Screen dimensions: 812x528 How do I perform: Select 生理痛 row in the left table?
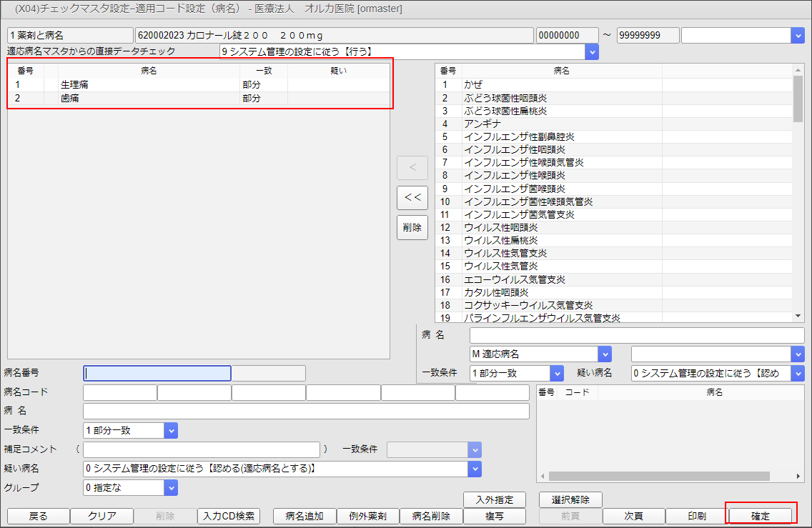[143, 85]
